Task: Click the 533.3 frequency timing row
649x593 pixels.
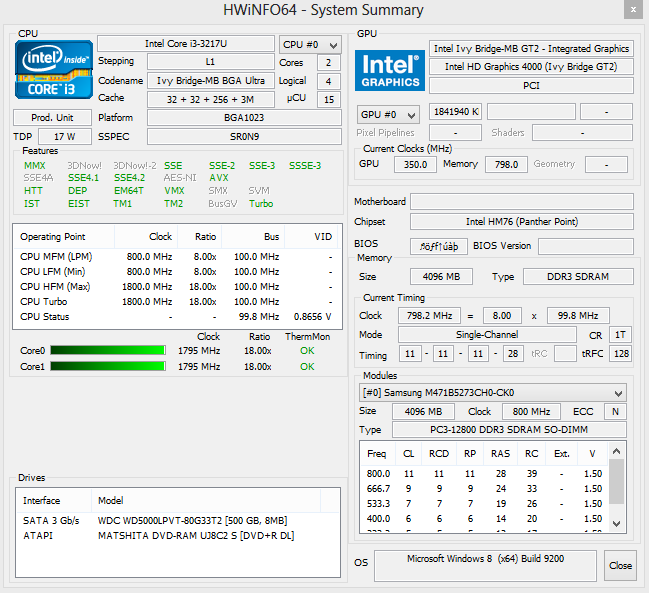Action: point(484,504)
